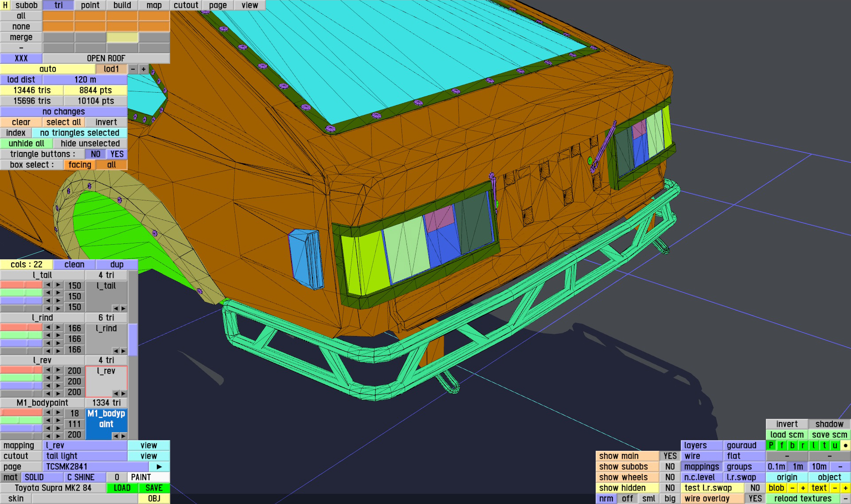Click right arrow in M1_bodypaint colour box
The width and height of the screenshot is (851, 504).
coord(123,436)
